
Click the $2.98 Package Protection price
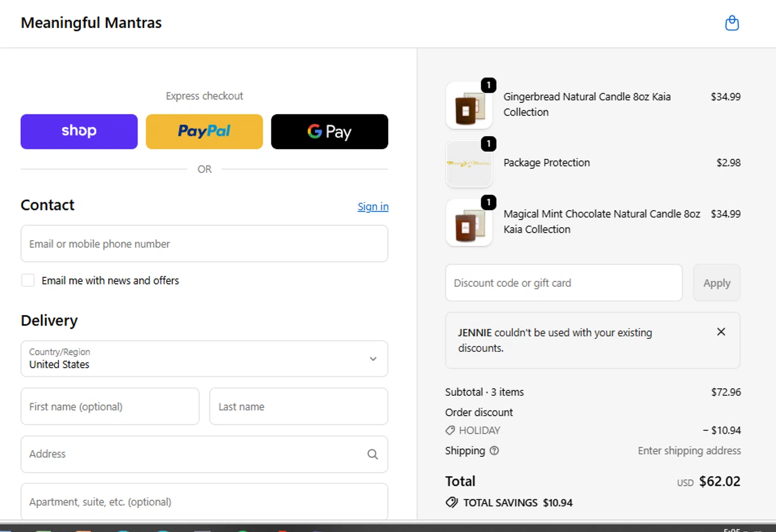[728, 162]
